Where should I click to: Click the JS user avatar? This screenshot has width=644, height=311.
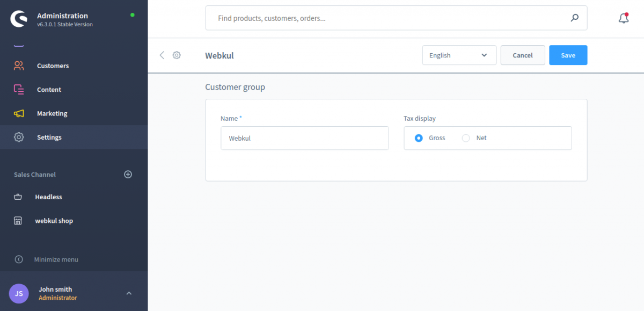click(19, 293)
